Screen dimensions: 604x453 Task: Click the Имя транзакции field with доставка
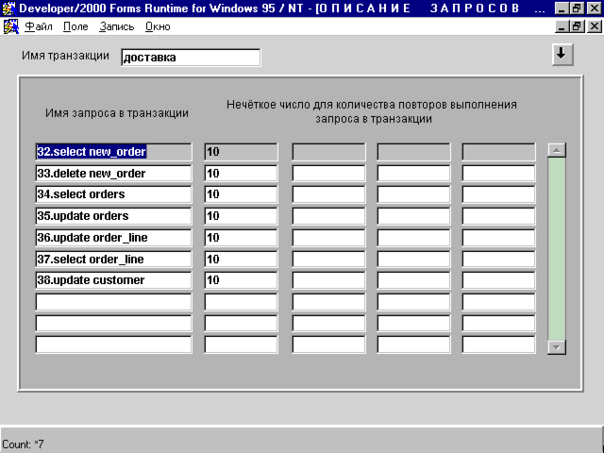point(191,57)
